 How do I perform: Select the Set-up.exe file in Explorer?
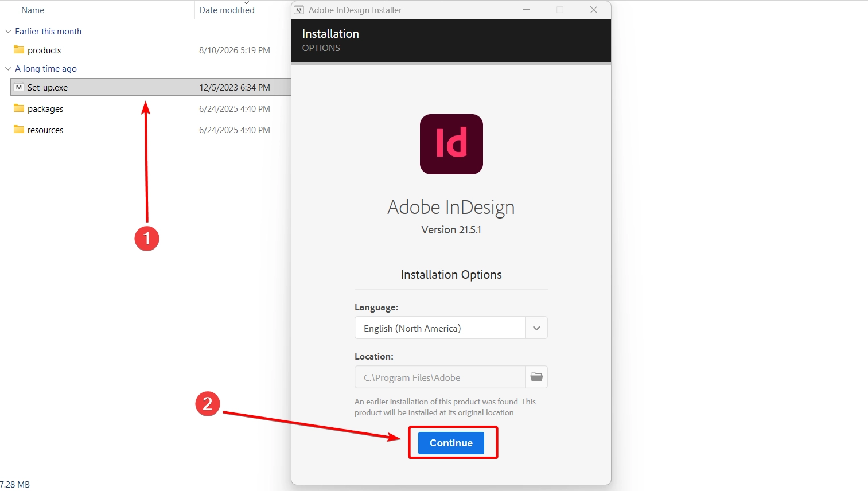151,87
